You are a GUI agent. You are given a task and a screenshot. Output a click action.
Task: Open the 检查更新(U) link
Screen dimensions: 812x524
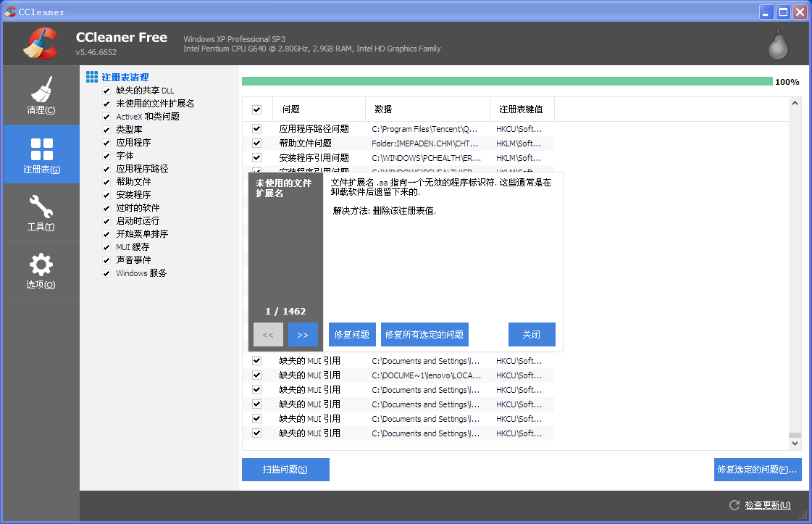click(x=768, y=505)
